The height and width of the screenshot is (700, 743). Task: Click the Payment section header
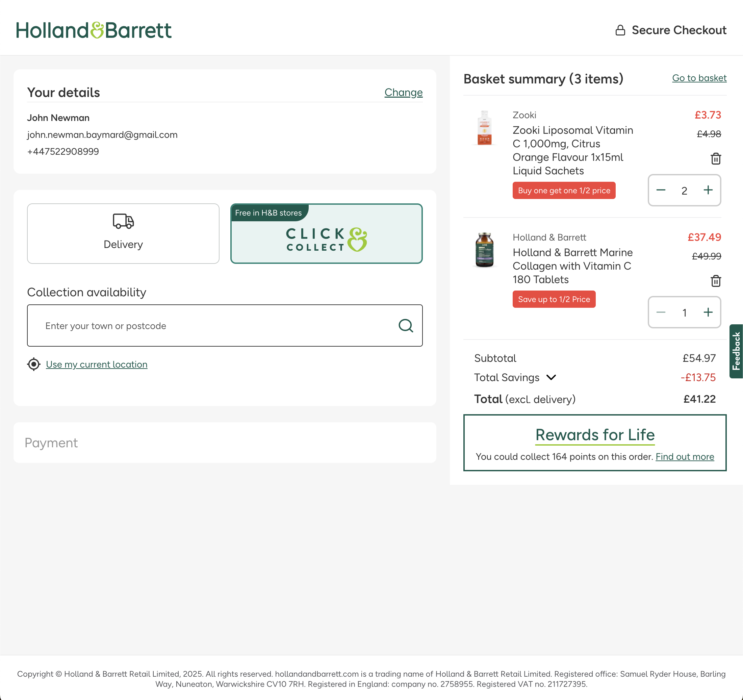click(x=51, y=443)
